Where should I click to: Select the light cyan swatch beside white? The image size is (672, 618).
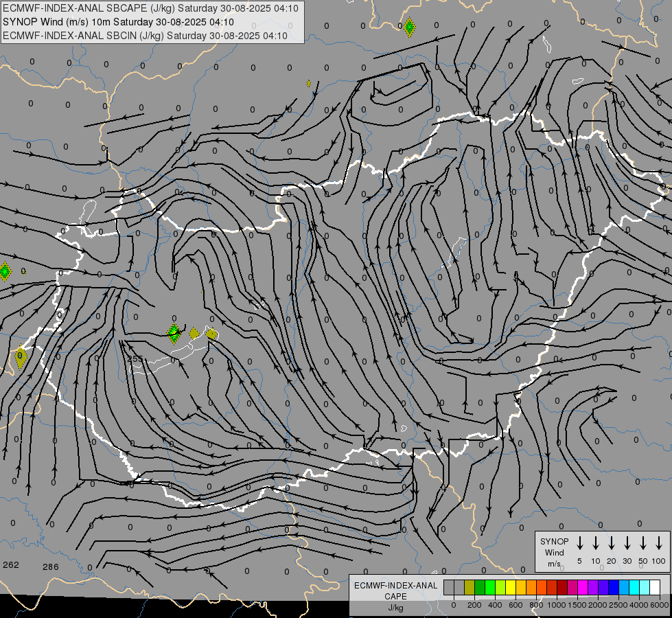pos(645,587)
